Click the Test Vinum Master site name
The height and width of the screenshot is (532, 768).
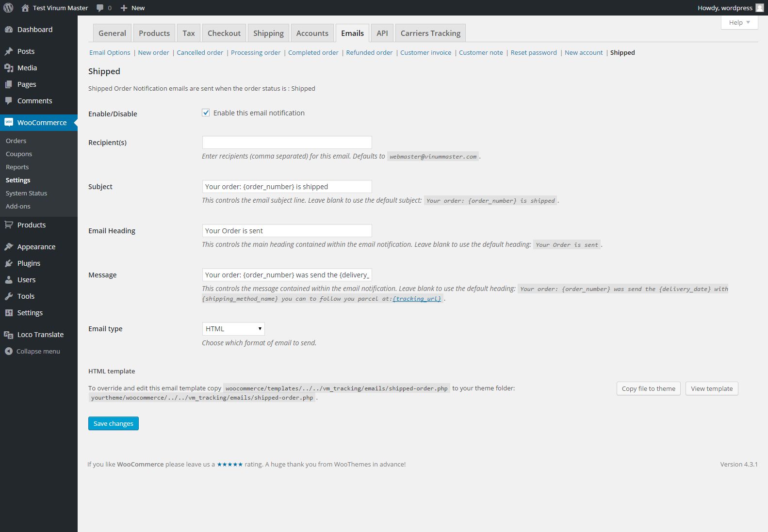[61, 8]
